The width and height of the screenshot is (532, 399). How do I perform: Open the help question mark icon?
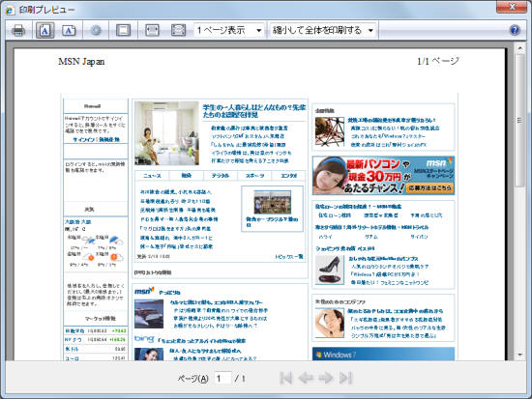[515, 30]
